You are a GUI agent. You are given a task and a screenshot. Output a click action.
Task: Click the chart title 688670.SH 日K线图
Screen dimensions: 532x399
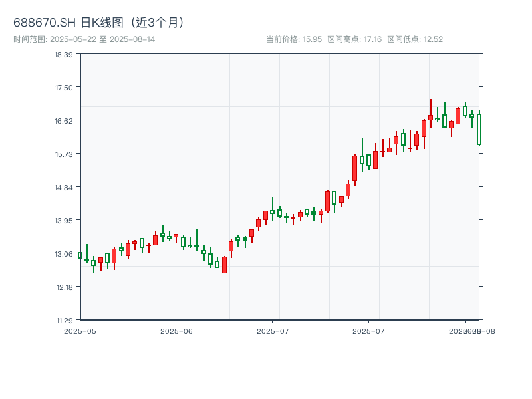coord(100,22)
